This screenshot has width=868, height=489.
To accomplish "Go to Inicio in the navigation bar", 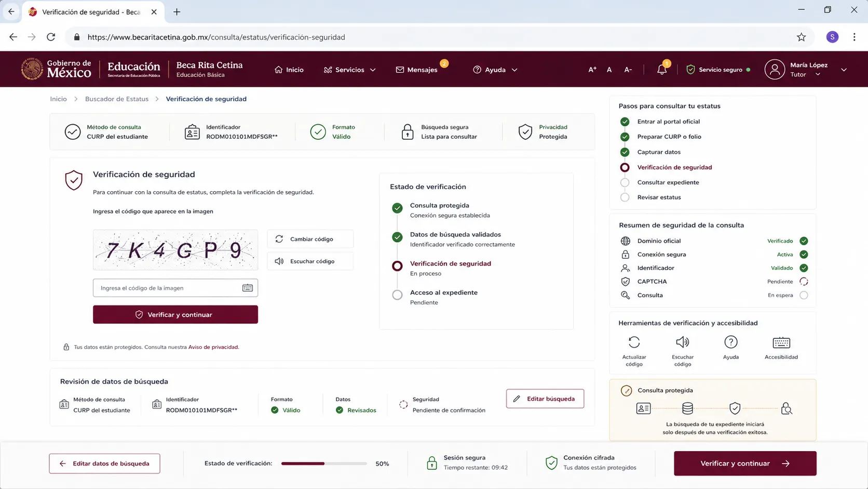I will pos(289,70).
